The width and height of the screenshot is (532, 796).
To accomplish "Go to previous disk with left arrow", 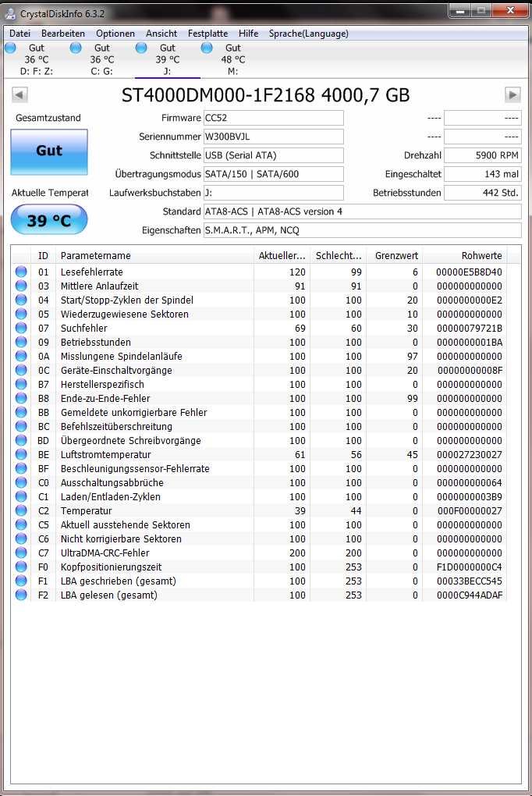I will click(20, 95).
